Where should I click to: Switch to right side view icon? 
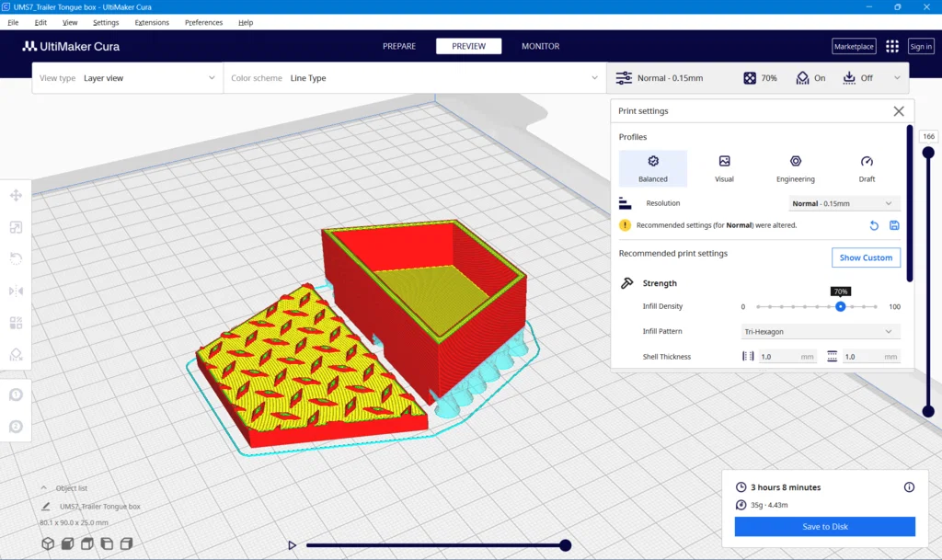click(126, 543)
